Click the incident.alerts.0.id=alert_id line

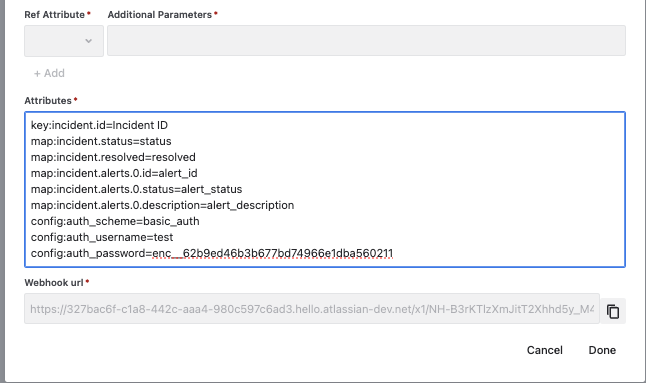[x=114, y=173]
